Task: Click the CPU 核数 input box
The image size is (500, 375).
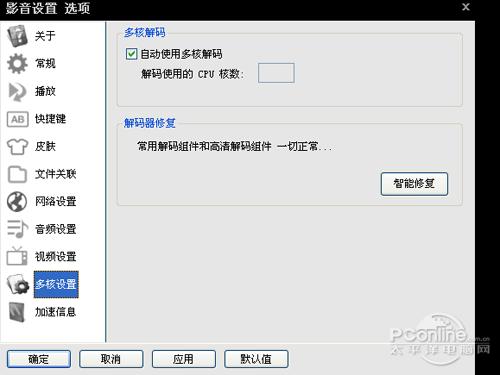Action: coord(276,73)
